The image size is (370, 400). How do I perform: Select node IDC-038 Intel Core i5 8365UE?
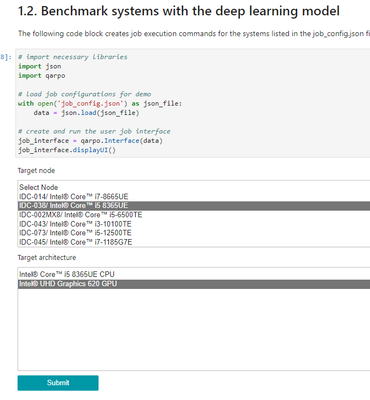[x=194, y=206]
